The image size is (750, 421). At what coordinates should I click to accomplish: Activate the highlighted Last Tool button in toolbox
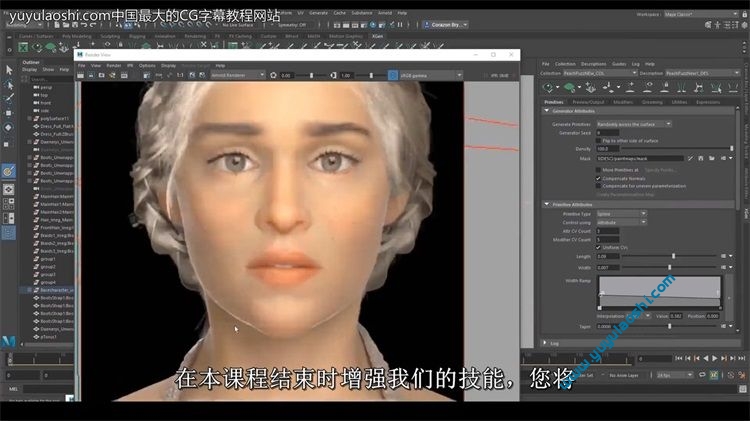9,171
